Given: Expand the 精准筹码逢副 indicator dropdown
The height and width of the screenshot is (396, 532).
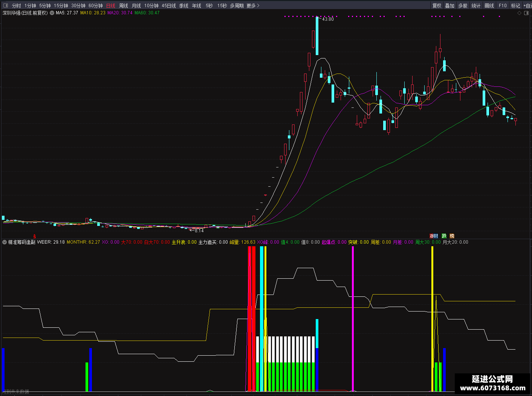Looking at the screenshot, I should 5,242.
